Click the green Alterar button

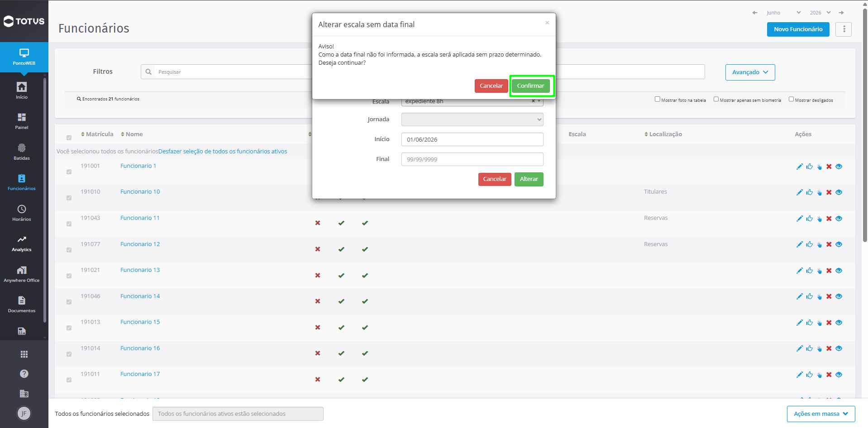click(x=529, y=179)
